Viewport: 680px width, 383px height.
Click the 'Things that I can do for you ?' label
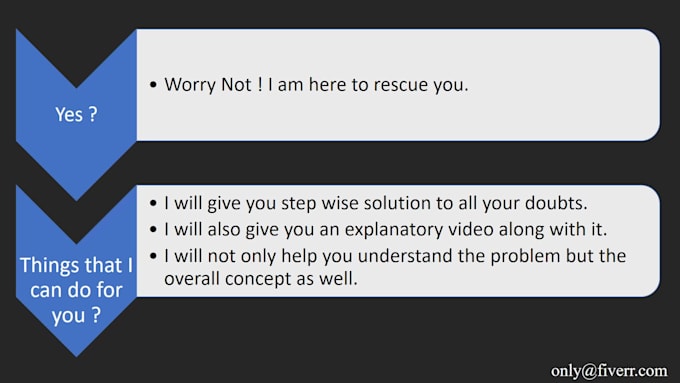click(76, 290)
